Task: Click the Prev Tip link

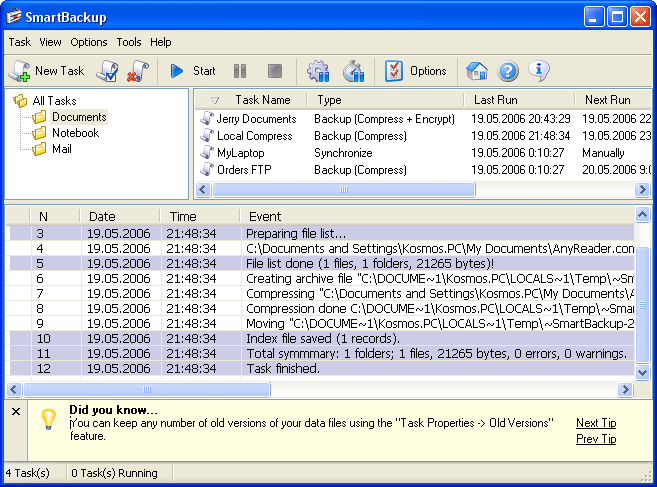Action: [596, 439]
